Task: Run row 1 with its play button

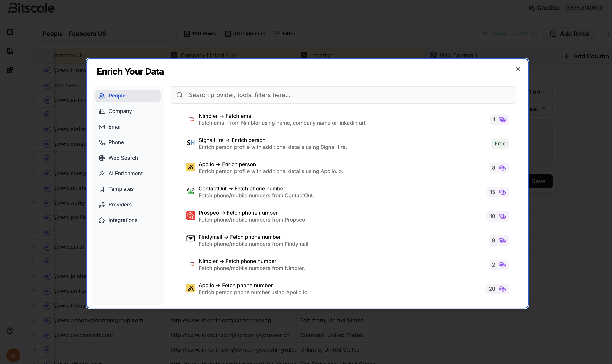Action: tap(48, 71)
